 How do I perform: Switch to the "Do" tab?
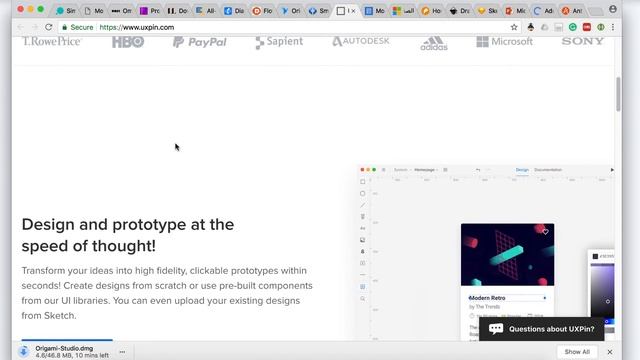[177, 11]
